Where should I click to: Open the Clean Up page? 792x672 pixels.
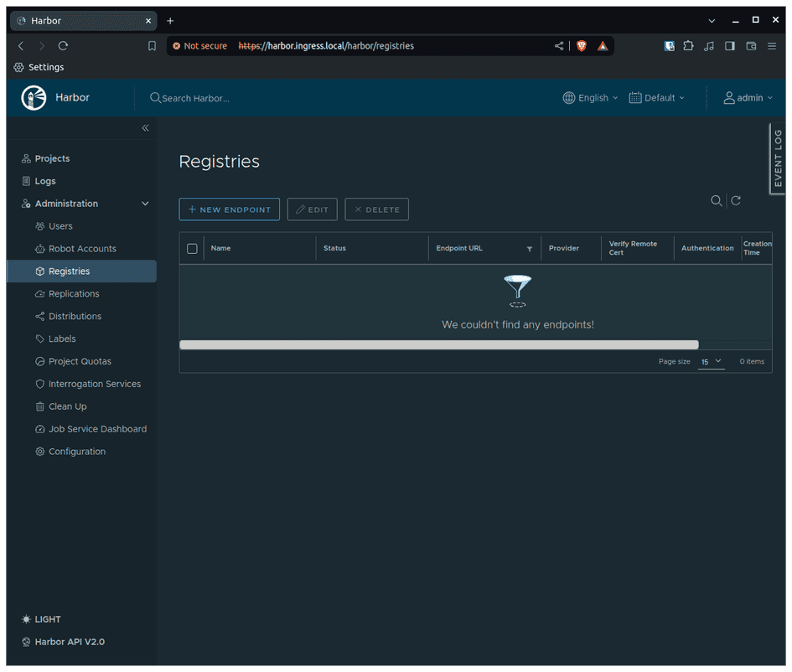67,406
